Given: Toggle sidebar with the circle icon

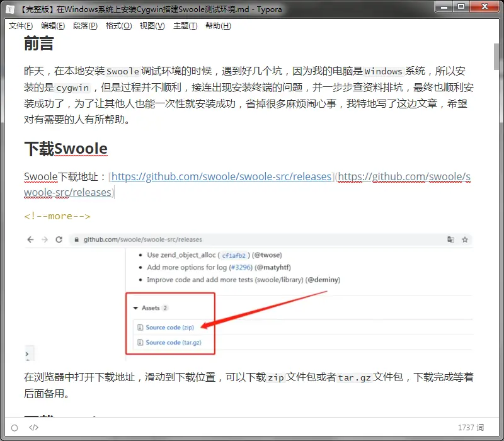Looking at the screenshot, I should click(x=14, y=428).
